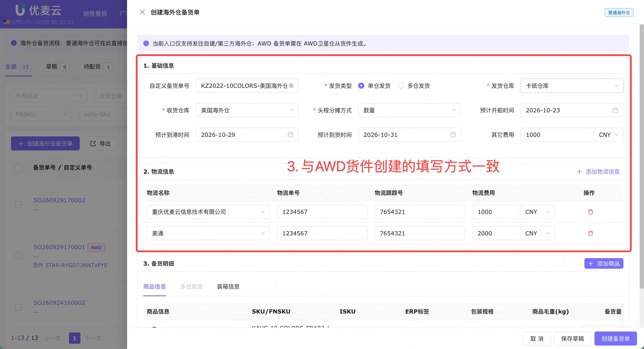Select the 草稿 status tab
This screenshot has height=349, width=644.
57,67
